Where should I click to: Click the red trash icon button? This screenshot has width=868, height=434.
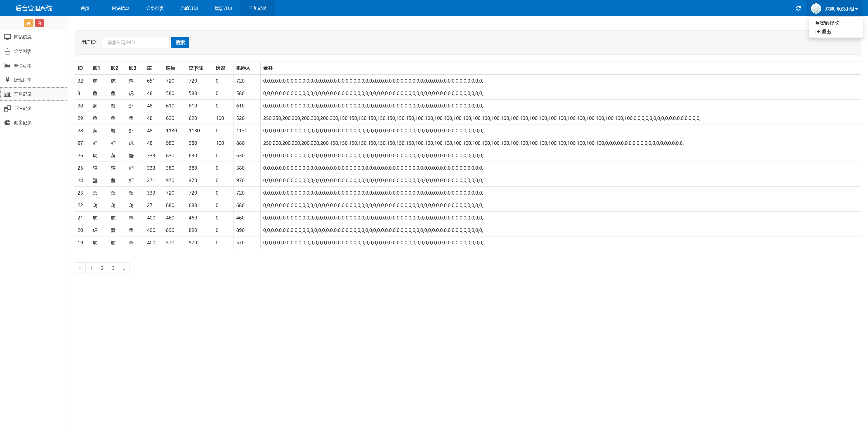click(x=39, y=23)
